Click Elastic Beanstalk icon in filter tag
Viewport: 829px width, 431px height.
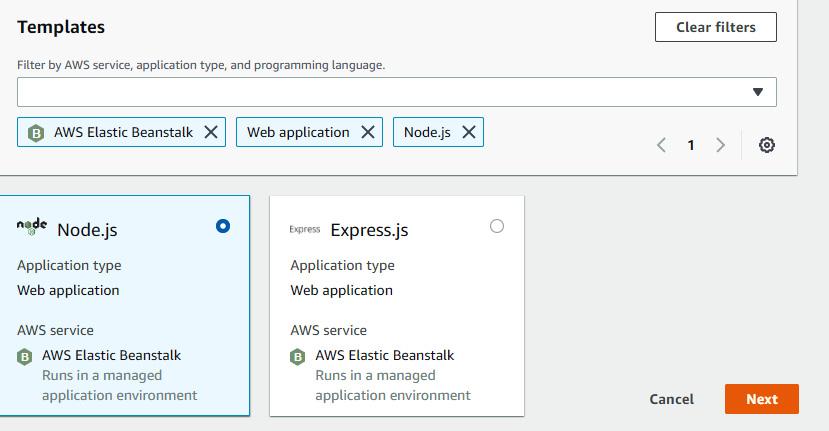click(36, 133)
